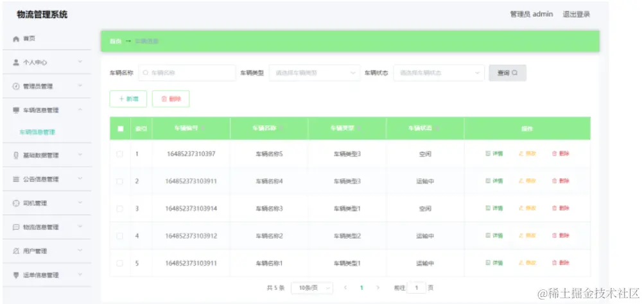Expand 用户管理 menu chevron
The height and width of the screenshot is (304, 644).
80,250
